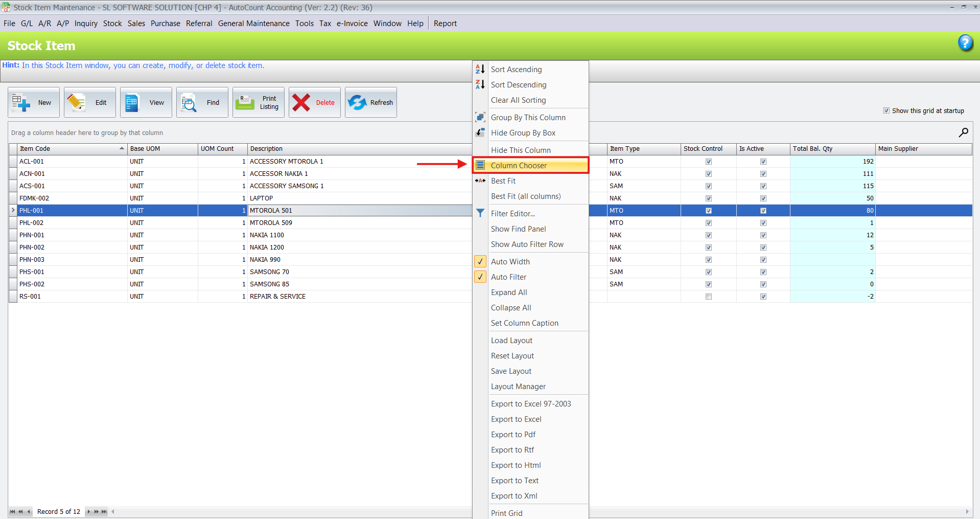
Task: Click the grid search magnifier icon
Action: pyautogui.click(x=963, y=133)
